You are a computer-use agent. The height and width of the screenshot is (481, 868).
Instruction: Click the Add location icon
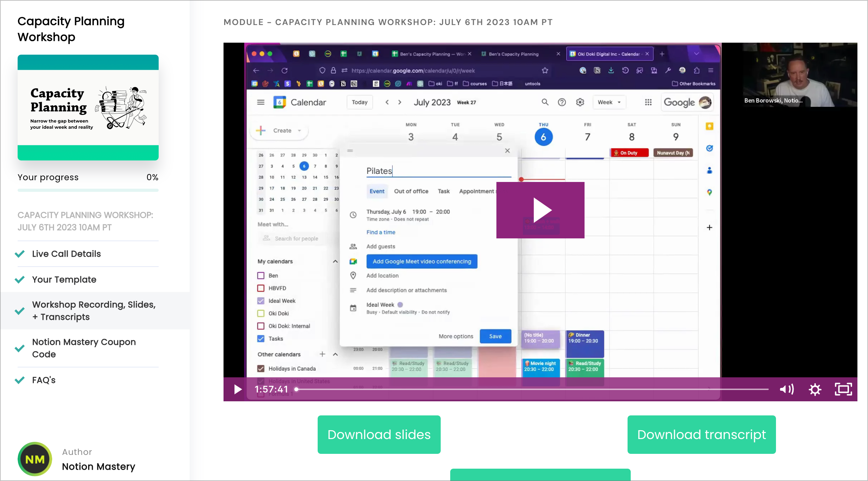point(353,275)
